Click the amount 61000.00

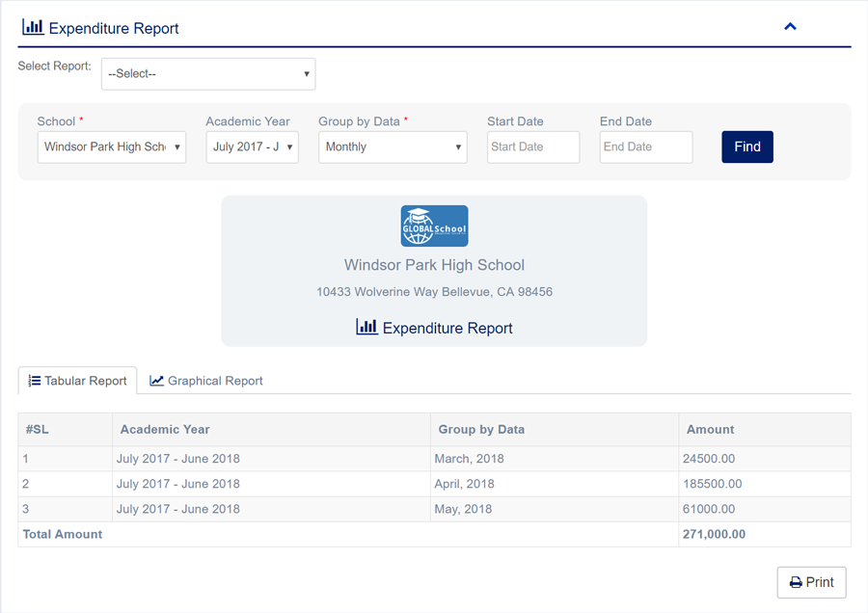coord(709,509)
